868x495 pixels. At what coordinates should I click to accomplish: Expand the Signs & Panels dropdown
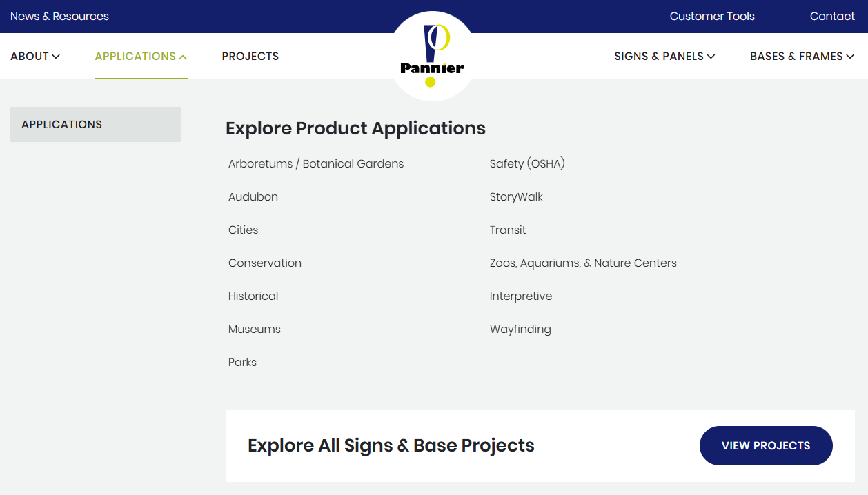(x=664, y=57)
